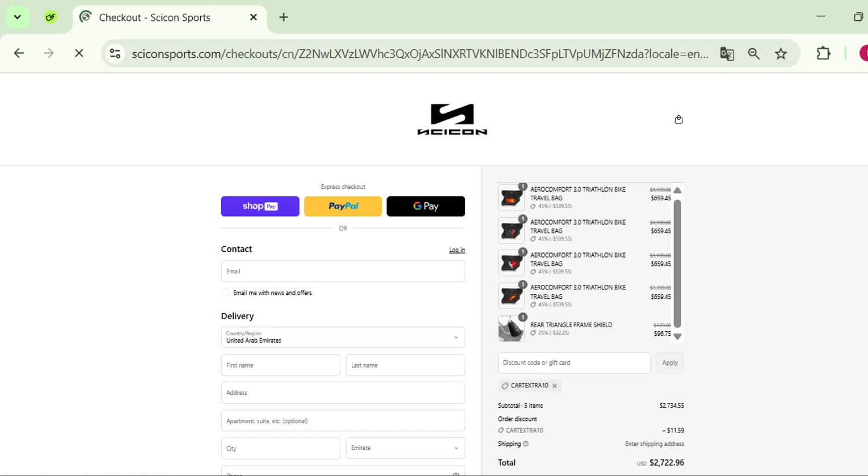Open the Country/Region dropdown
This screenshot has width=868, height=476.
tap(343, 338)
